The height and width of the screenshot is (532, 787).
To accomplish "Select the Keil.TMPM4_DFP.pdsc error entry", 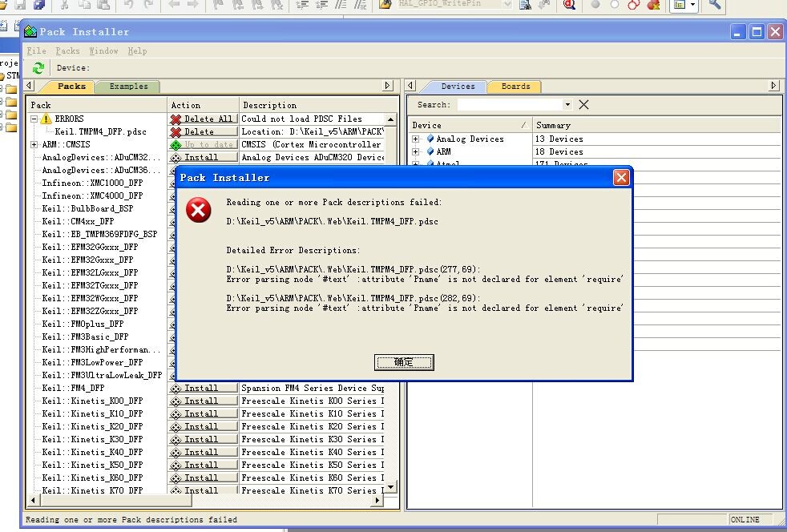I will coord(100,131).
